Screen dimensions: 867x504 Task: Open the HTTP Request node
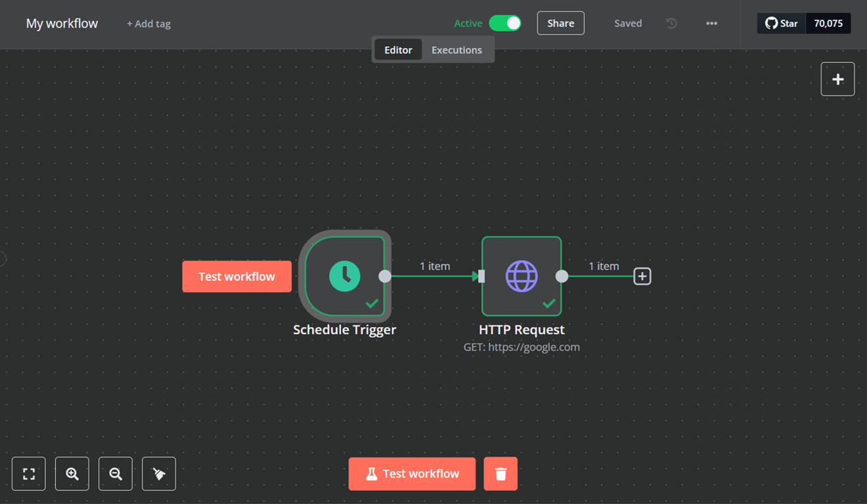pos(522,276)
